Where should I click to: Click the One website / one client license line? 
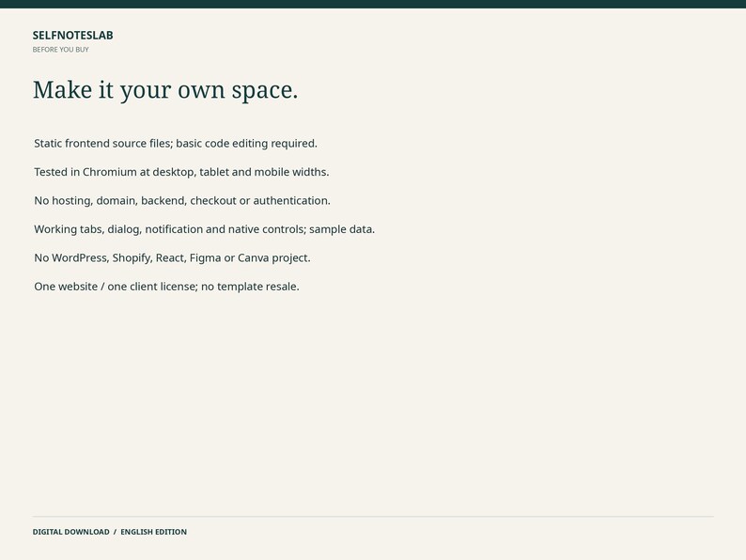pos(166,286)
